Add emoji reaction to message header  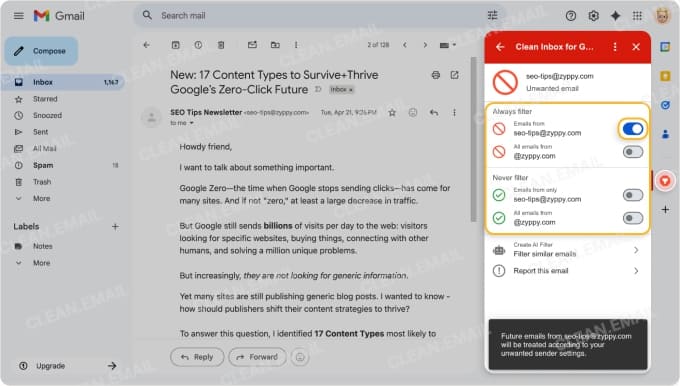pos(413,113)
